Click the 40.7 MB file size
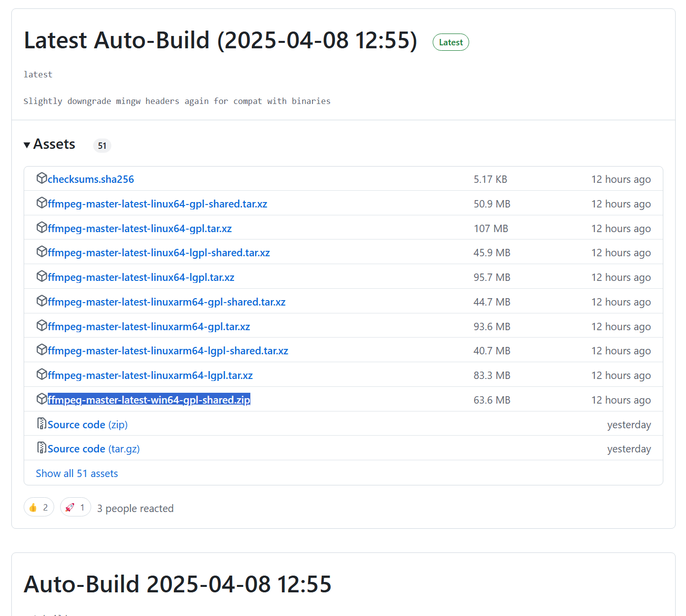686x616 pixels. (x=492, y=351)
